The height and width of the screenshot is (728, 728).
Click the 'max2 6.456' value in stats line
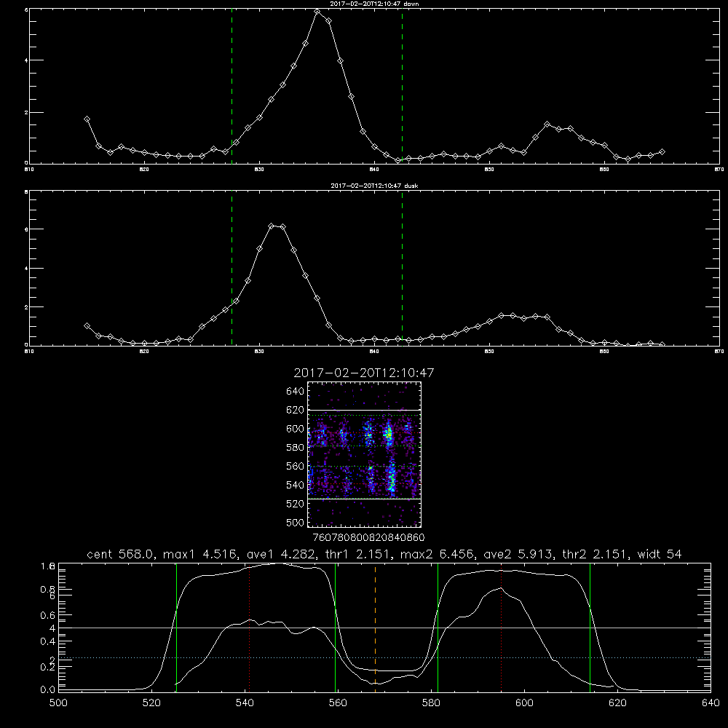click(x=435, y=554)
